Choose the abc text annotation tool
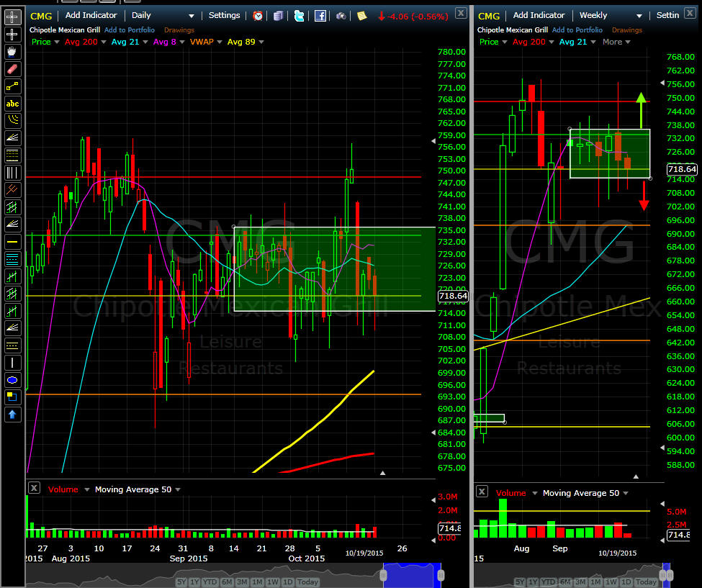702x588 pixels. coord(13,104)
